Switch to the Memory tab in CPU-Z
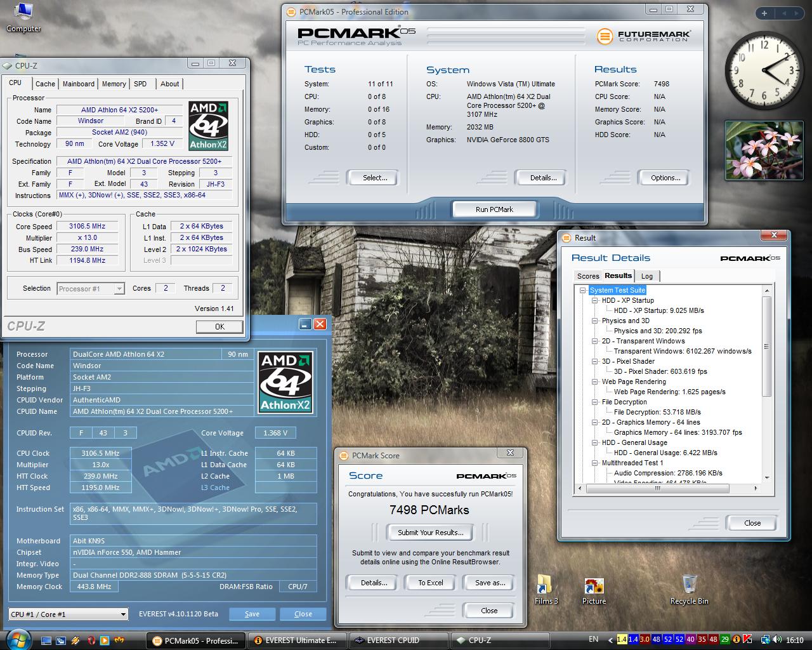This screenshot has width=812, height=650. coord(114,84)
